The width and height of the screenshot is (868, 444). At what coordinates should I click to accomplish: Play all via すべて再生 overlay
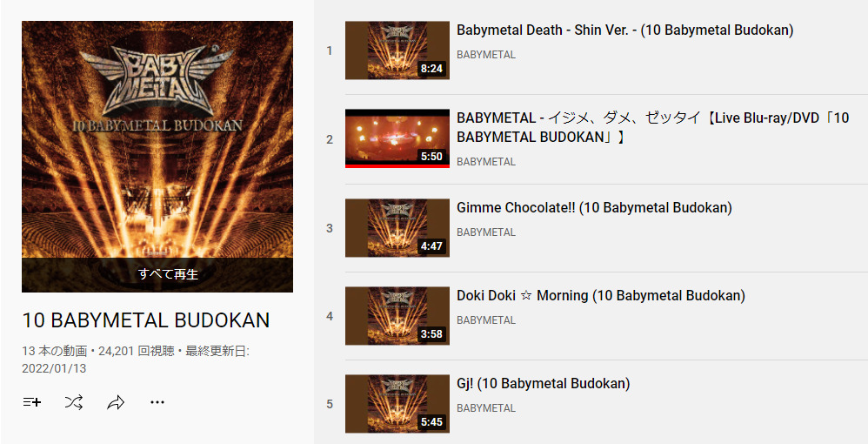pos(157,274)
